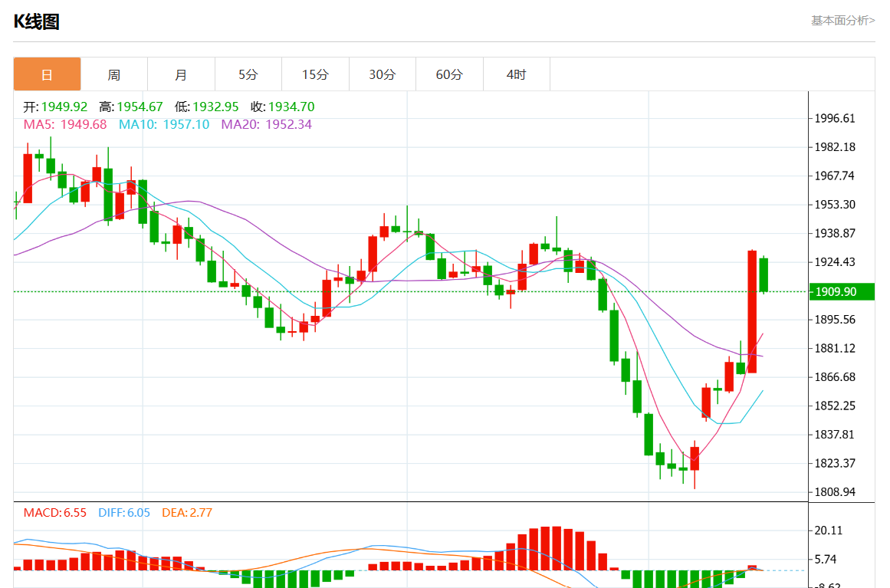Click the 1938.87 price axis label
Image resolution: width=890 pixels, height=588 pixels.
coord(834,233)
